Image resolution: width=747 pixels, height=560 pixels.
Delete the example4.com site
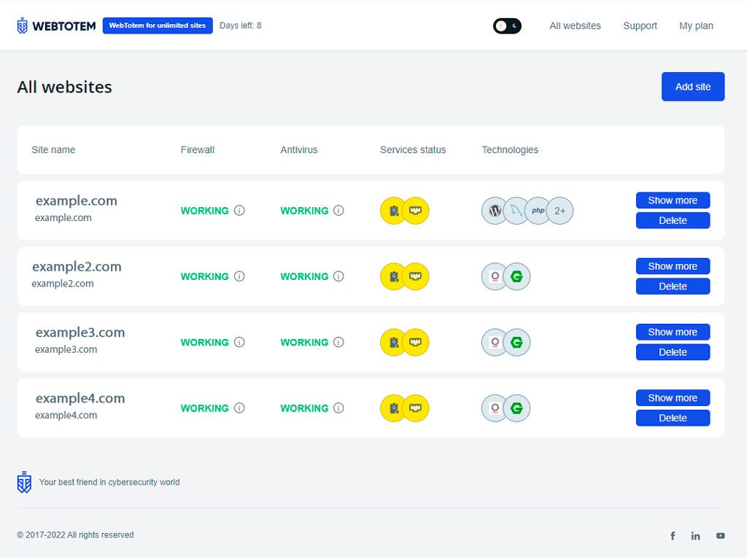(x=673, y=418)
